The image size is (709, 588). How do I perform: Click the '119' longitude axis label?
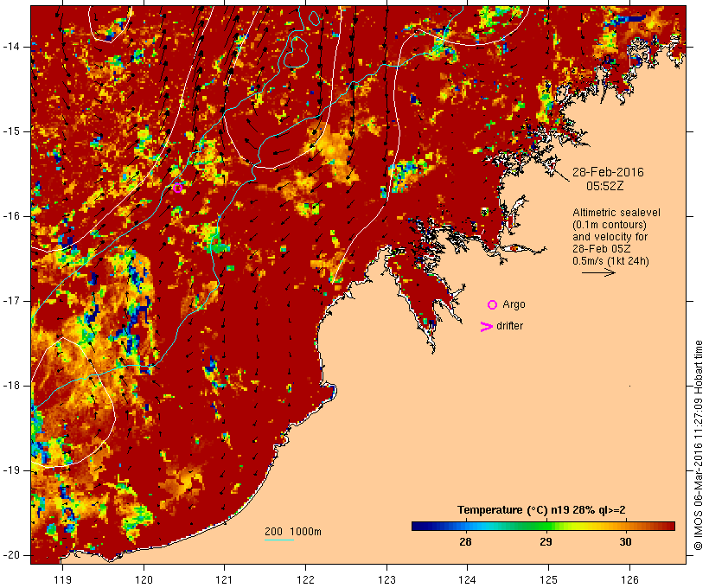(x=62, y=579)
